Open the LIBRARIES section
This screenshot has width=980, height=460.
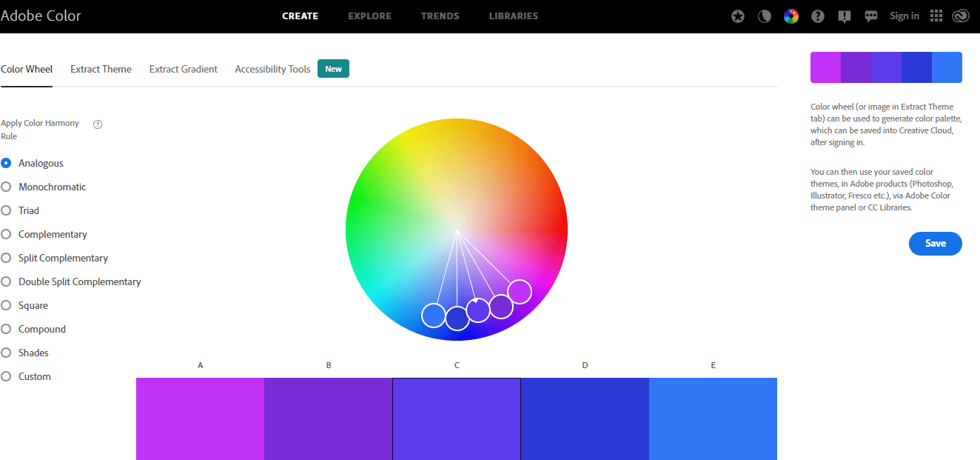coord(514,16)
